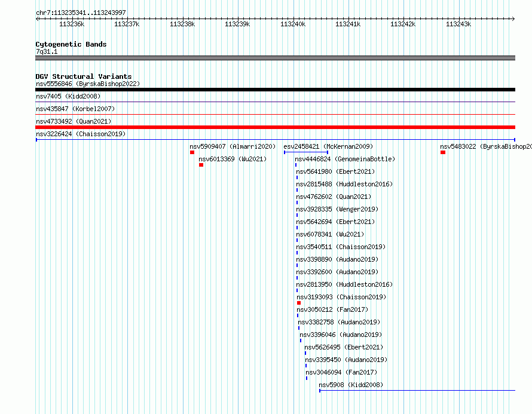Click nsv3396046 (Audano2019) label
The height and width of the screenshot is (414, 532).
tap(341, 335)
